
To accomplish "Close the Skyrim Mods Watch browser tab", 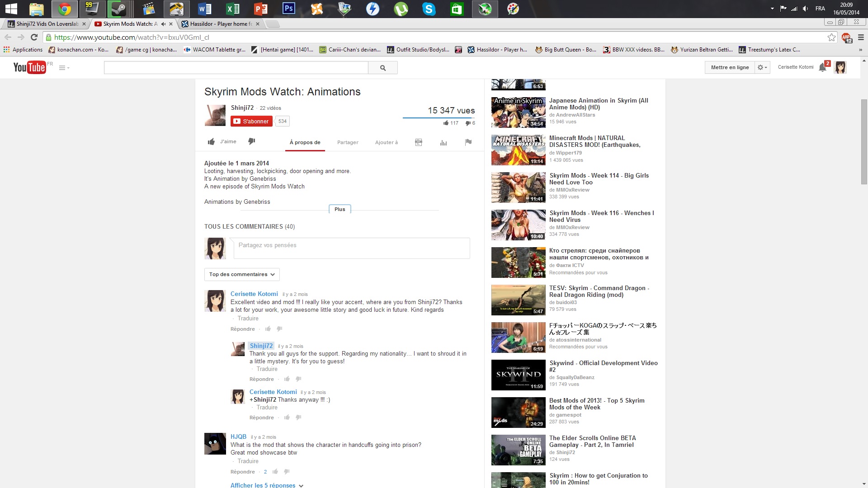I will click(x=171, y=24).
